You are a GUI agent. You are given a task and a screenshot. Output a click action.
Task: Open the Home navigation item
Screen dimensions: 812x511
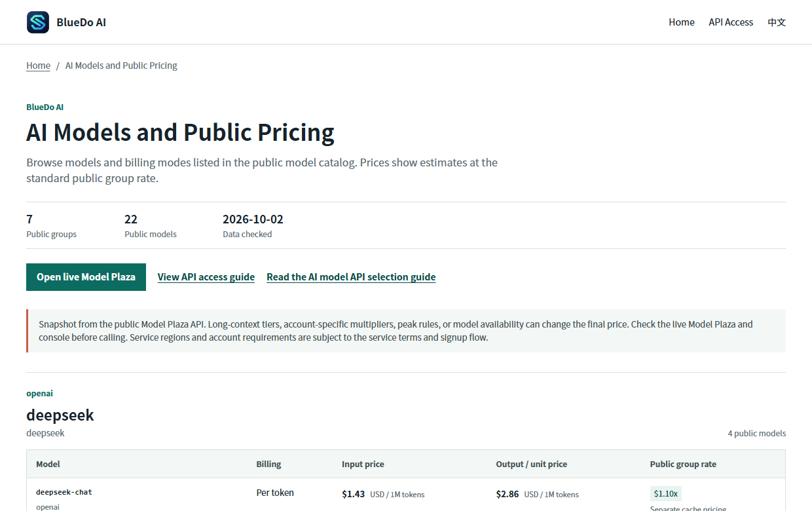682,22
